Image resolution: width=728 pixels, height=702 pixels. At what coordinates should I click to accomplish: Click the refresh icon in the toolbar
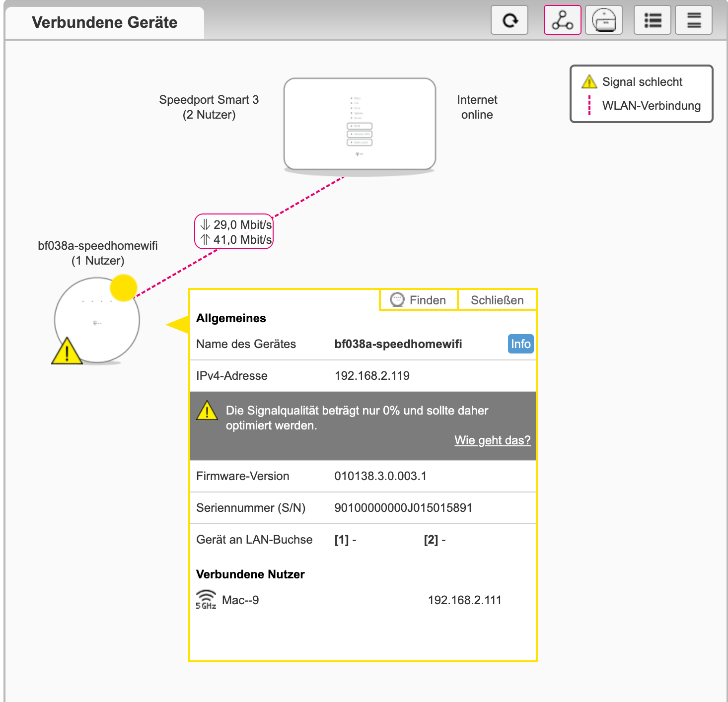[x=510, y=20]
